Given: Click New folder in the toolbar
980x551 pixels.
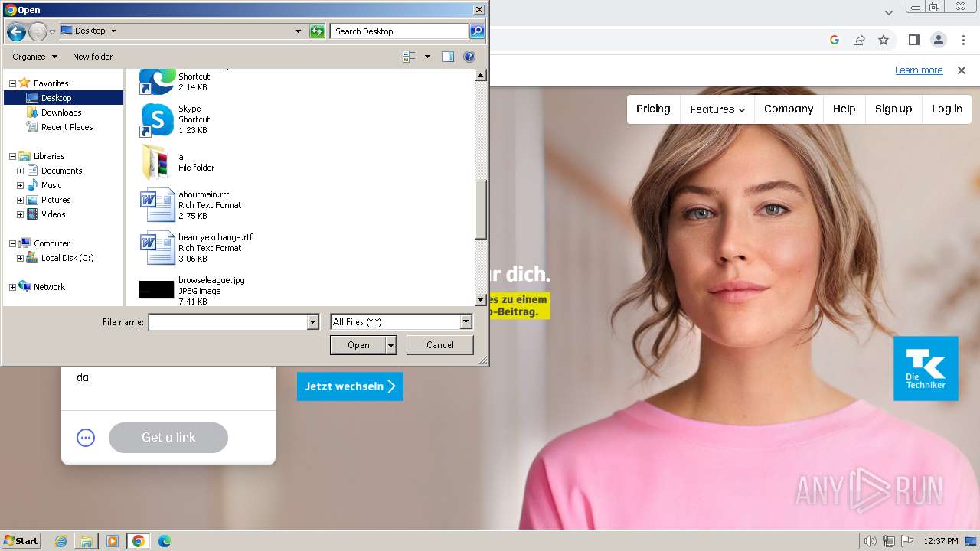Looking at the screenshot, I should click(x=93, y=57).
